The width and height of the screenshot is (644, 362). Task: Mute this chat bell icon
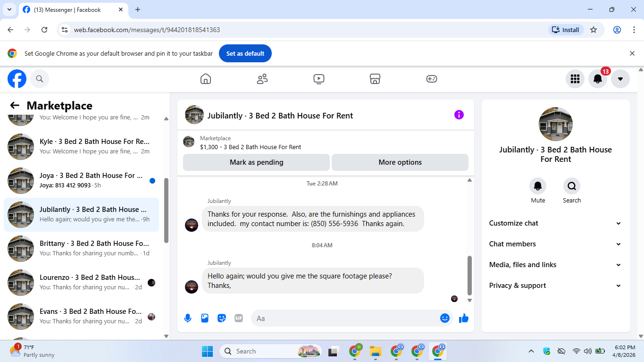(x=538, y=186)
